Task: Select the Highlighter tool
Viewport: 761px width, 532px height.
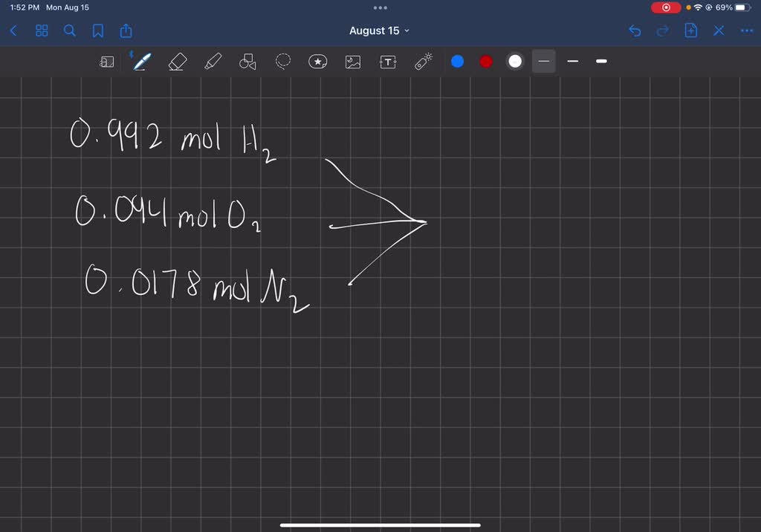Action: click(213, 62)
